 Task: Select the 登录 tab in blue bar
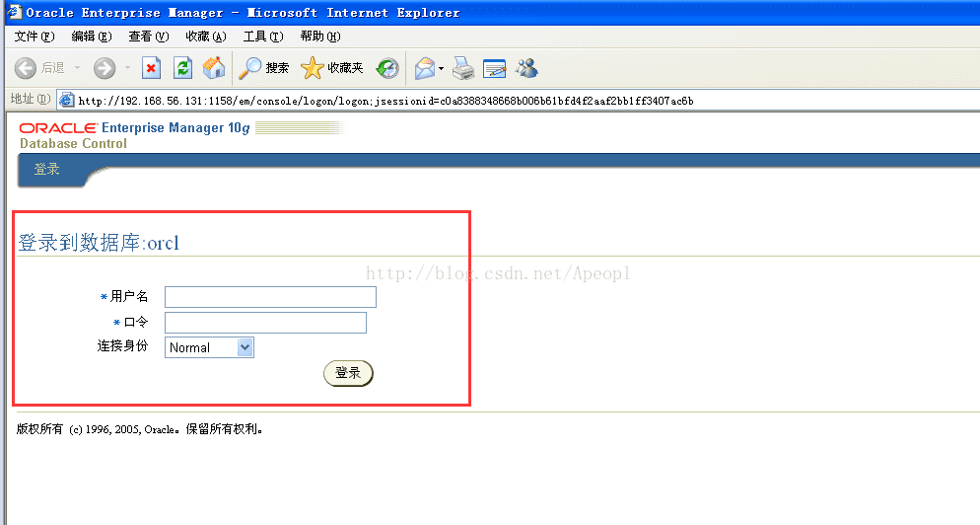[47, 169]
